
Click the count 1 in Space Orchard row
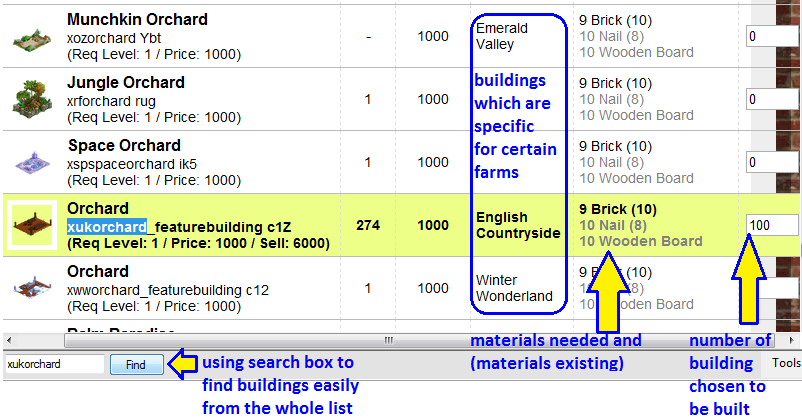pyautogui.click(x=368, y=162)
